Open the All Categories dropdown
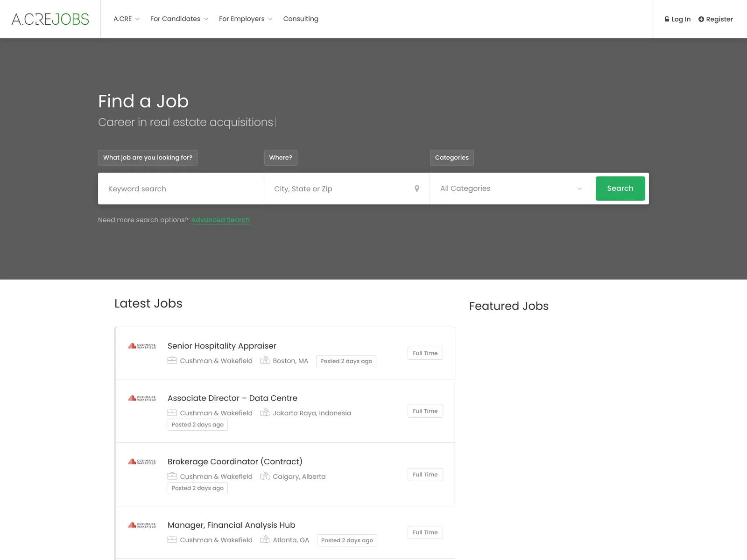Image resolution: width=747 pixels, height=560 pixels. 511,189
